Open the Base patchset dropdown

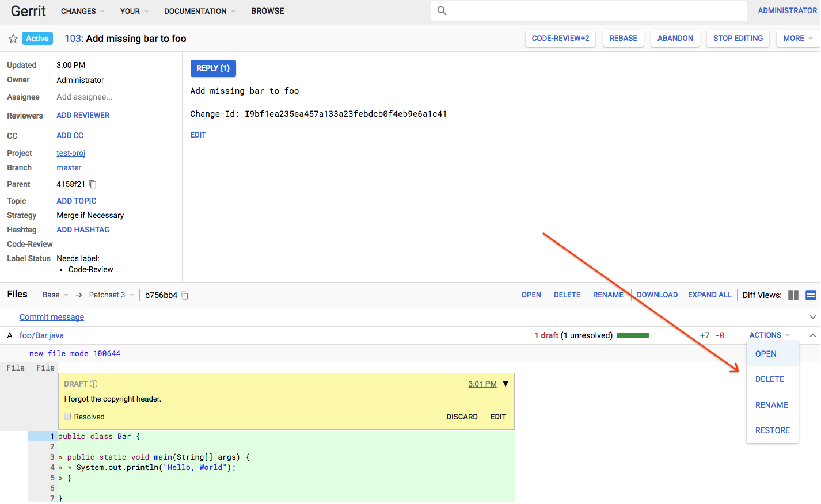(55, 295)
